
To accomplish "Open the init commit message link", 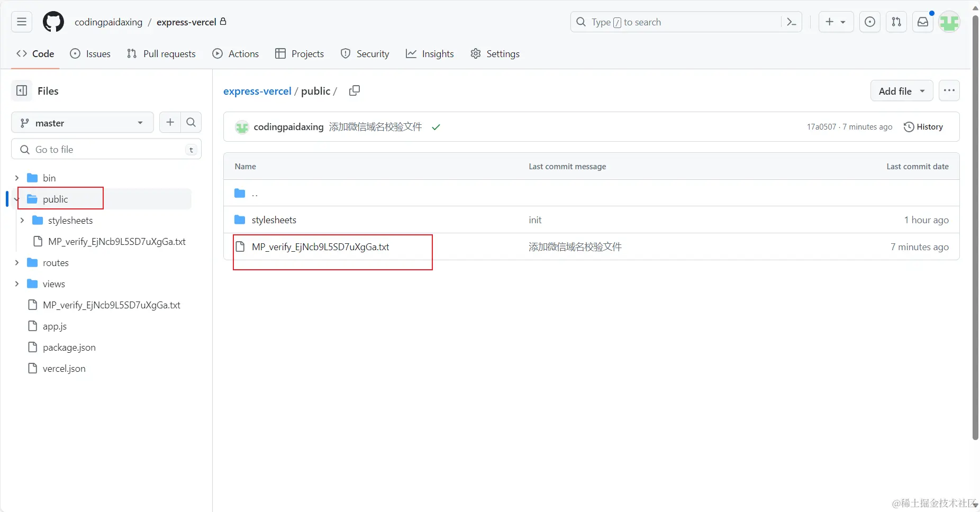I will point(535,220).
